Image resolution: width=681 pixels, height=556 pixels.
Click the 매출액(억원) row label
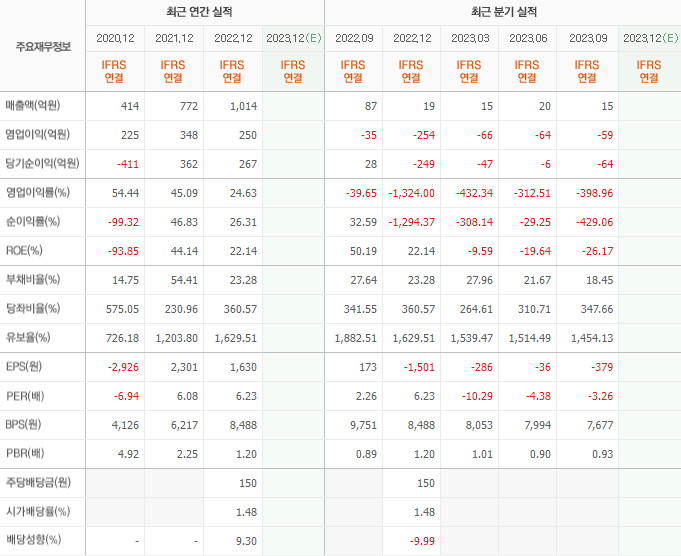pos(33,106)
